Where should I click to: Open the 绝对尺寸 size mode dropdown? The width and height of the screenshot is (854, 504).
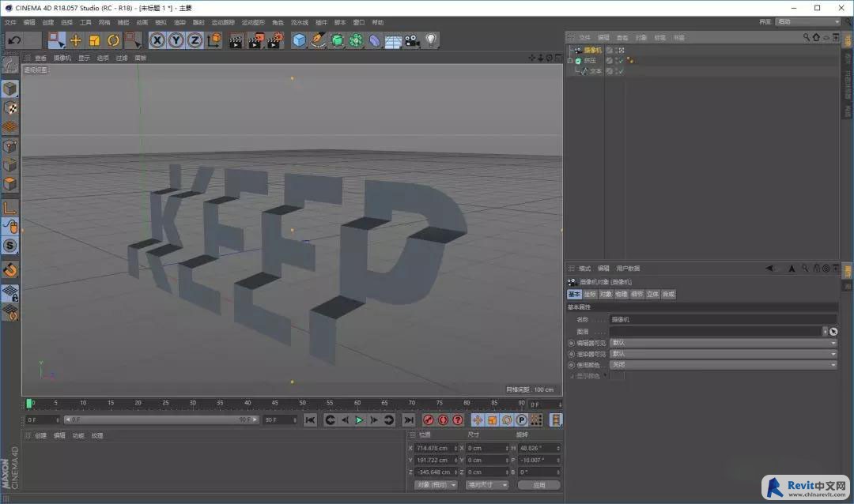pyautogui.click(x=487, y=484)
